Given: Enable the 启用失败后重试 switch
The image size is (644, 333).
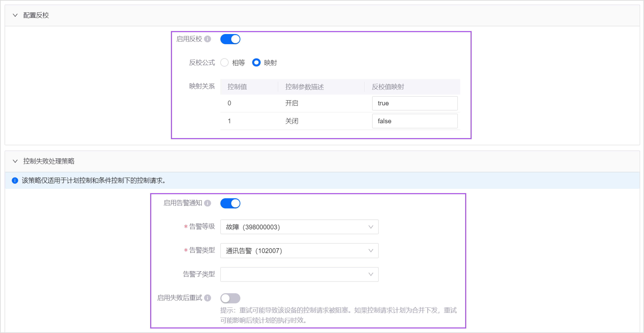Looking at the screenshot, I should point(230,298).
